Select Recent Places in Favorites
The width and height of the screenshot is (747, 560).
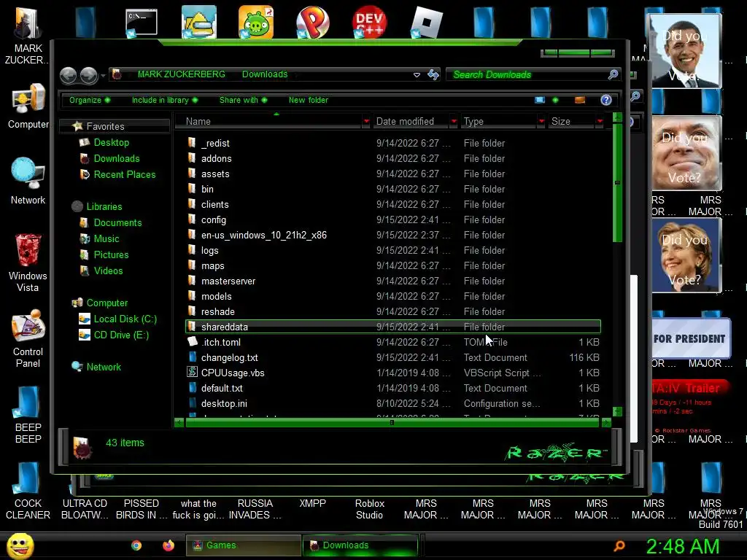coord(124,175)
